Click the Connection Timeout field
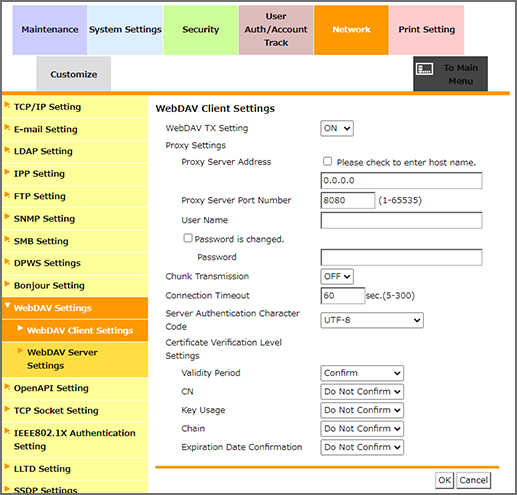 pos(343,296)
